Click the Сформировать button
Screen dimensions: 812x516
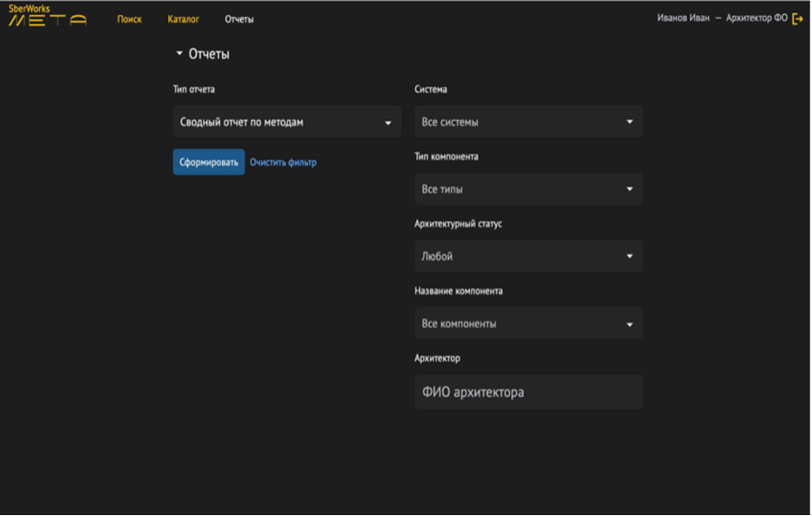209,162
